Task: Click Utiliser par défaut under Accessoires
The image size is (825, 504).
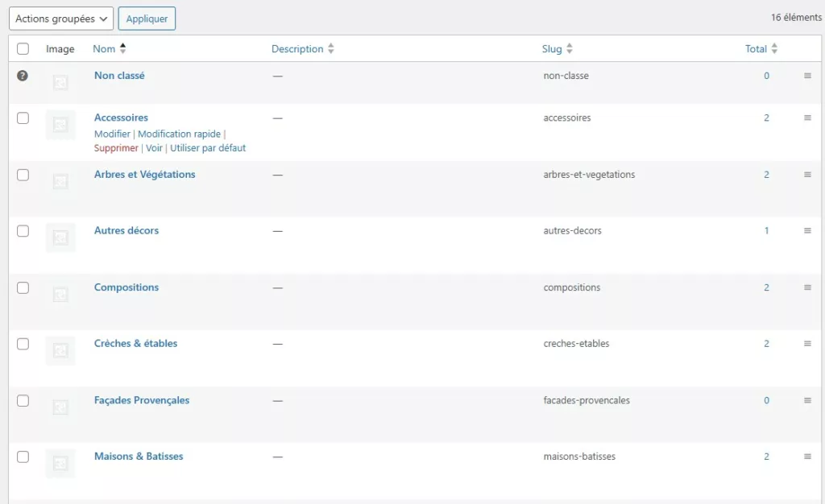Action: coord(208,148)
